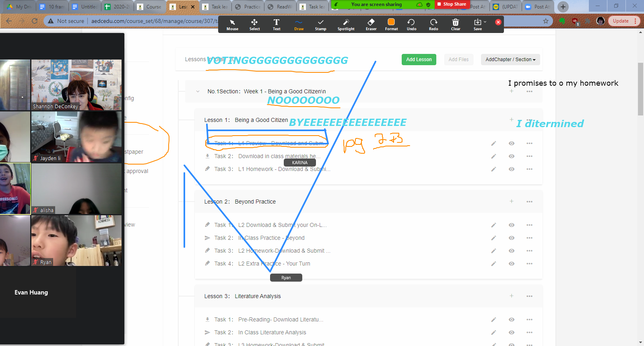644x346 pixels.
Task: Add a task to Lesson 2 Beyond Practice
Action: (x=512, y=201)
